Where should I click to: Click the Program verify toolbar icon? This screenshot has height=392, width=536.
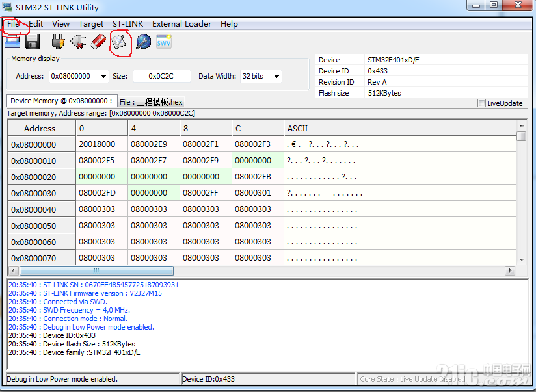tap(119, 42)
